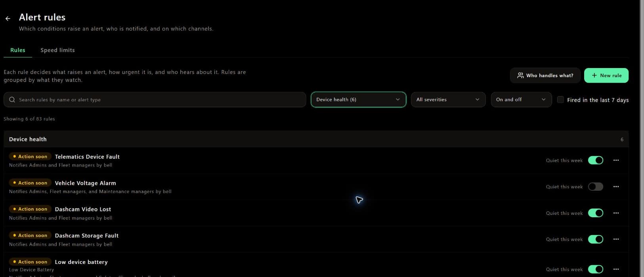Click the Alert rules page heading
The image size is (644, 277).
coord(42,17)
